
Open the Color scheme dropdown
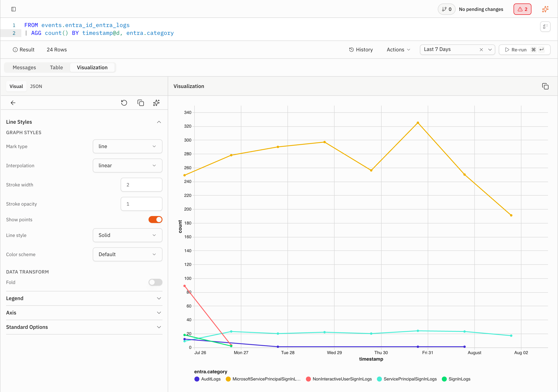point(127,254)
